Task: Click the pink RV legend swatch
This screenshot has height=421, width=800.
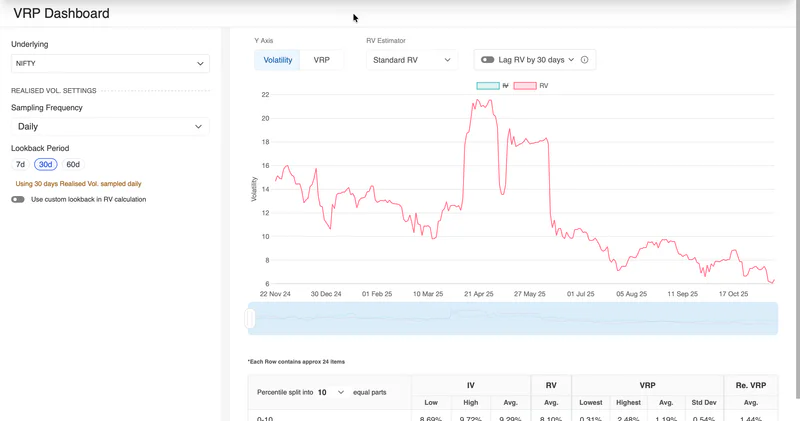Action: coord(525,86)
